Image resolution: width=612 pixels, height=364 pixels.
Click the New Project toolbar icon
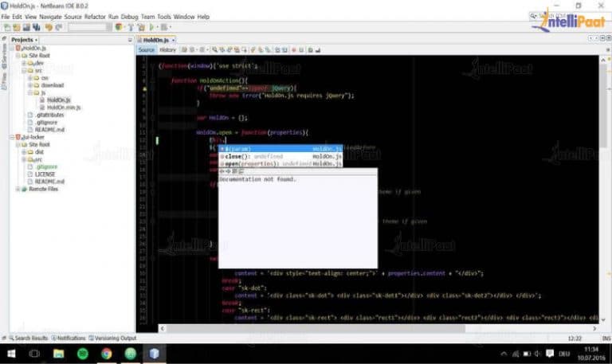point(17,27)
